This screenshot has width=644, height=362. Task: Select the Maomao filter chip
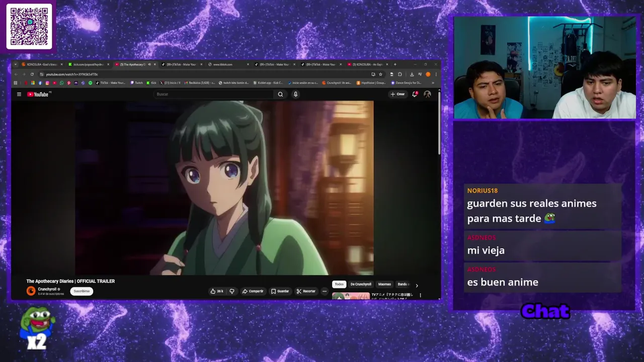384,284
